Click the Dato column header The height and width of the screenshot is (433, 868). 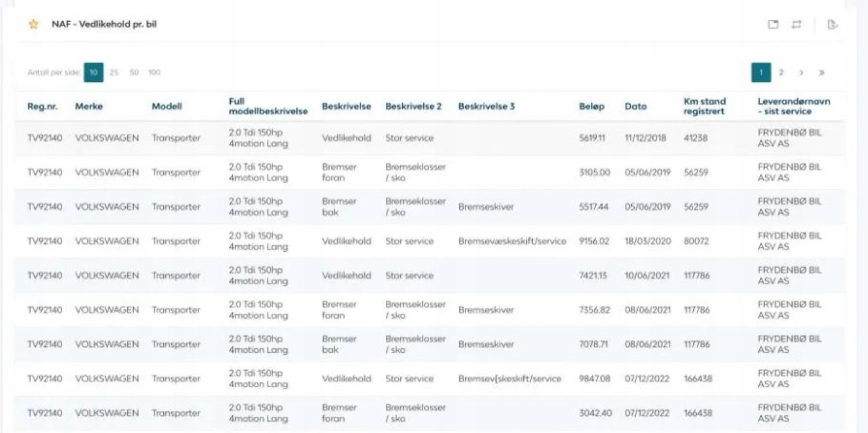click(635, 107)
